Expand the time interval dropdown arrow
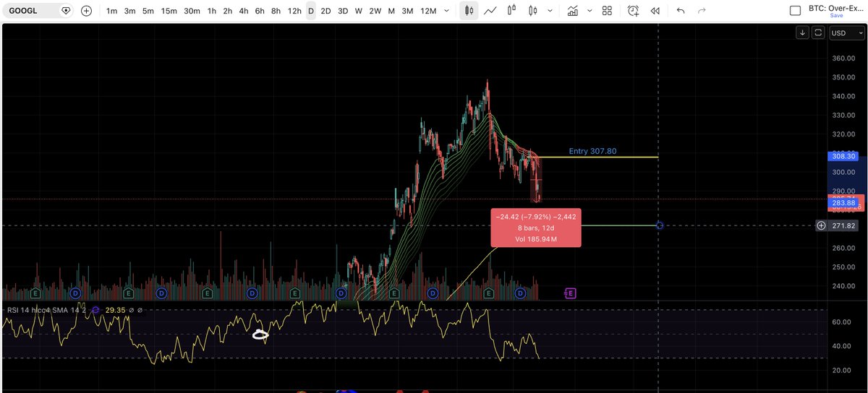 pyautogui.click(x=446, y=11)
